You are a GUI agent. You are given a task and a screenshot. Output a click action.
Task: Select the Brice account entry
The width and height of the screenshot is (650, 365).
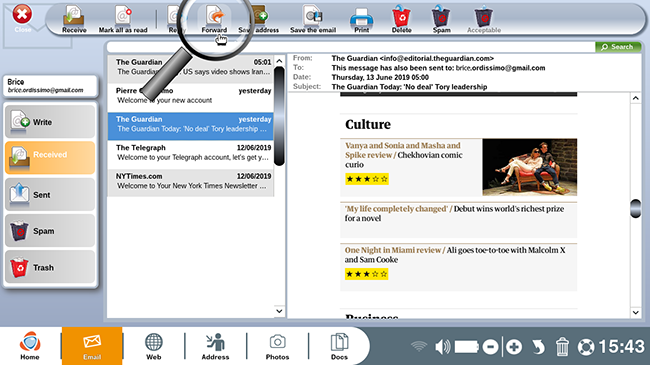(51, 86)
